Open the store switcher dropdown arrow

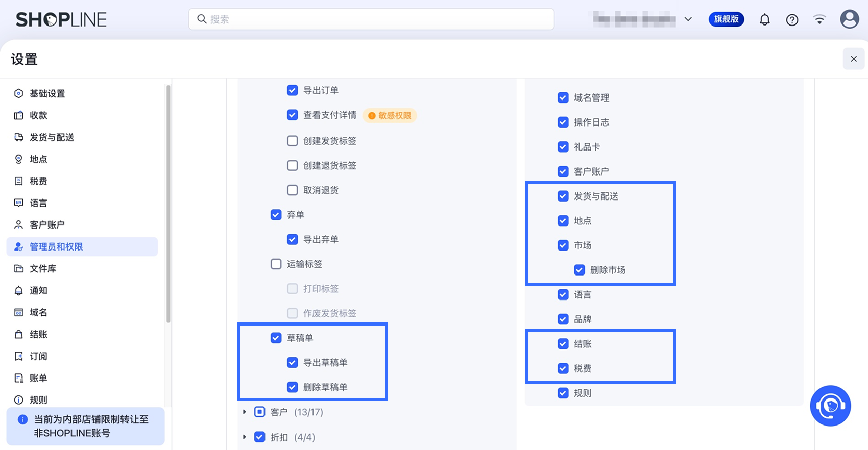pyautogui.click(x=688, y=19)
